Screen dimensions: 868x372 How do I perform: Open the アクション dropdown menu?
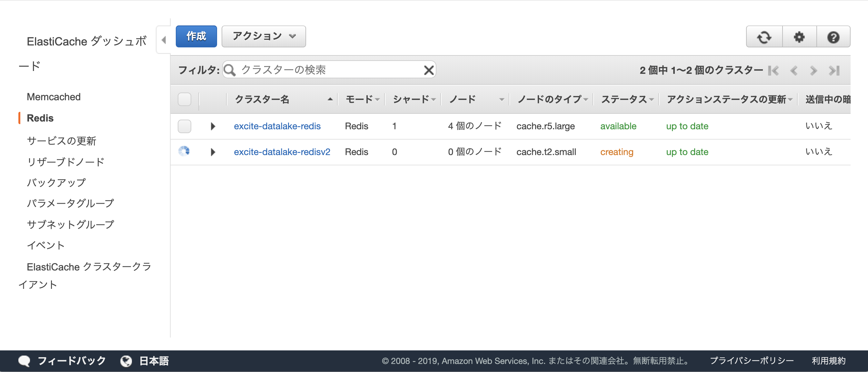point(264,36)
